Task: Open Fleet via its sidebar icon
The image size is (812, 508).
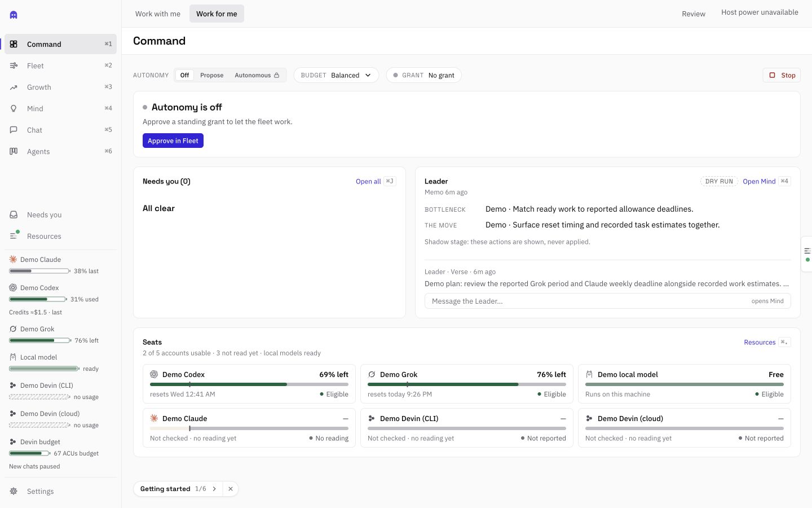Action: coord(14,65)
